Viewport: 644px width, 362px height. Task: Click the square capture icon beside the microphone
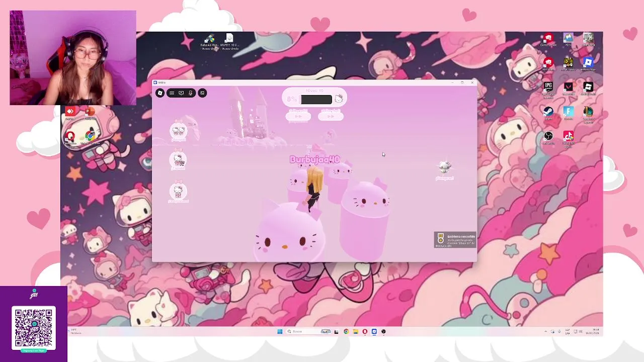click(x=202, y=93)
